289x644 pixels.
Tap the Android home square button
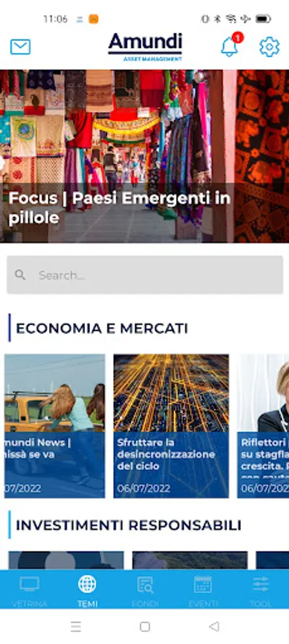coord(144,626)
